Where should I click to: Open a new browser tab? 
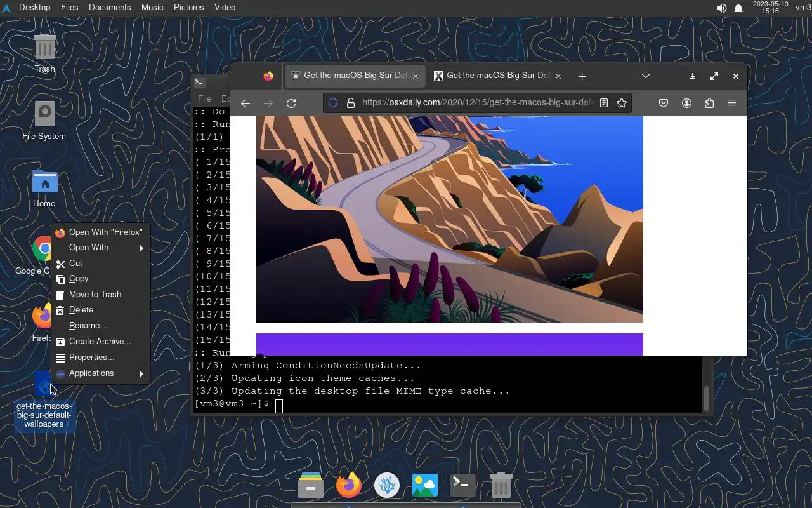[582, 76]
